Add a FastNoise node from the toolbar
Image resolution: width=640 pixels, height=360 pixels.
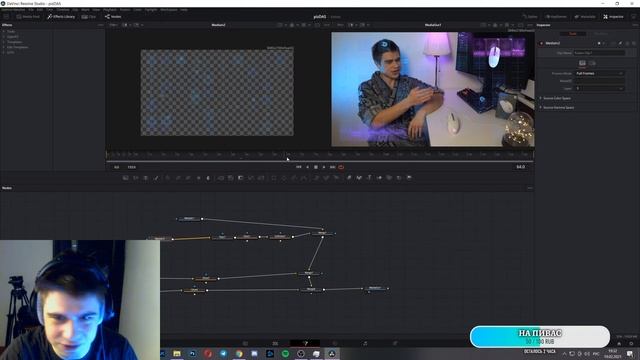coord(136,178)
